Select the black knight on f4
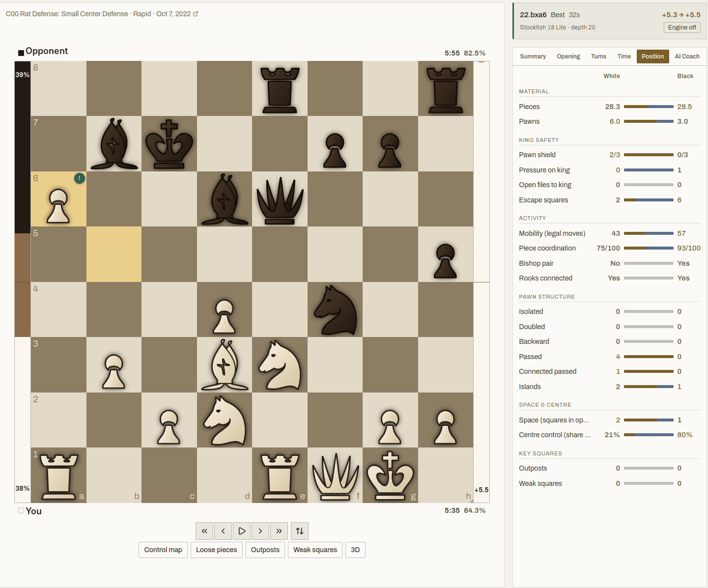 335,309
